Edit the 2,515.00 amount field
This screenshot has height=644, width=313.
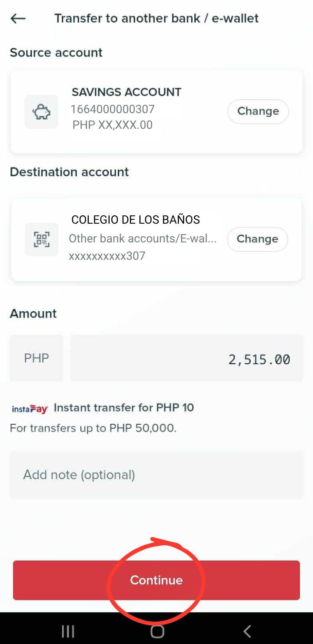(186, 359)
